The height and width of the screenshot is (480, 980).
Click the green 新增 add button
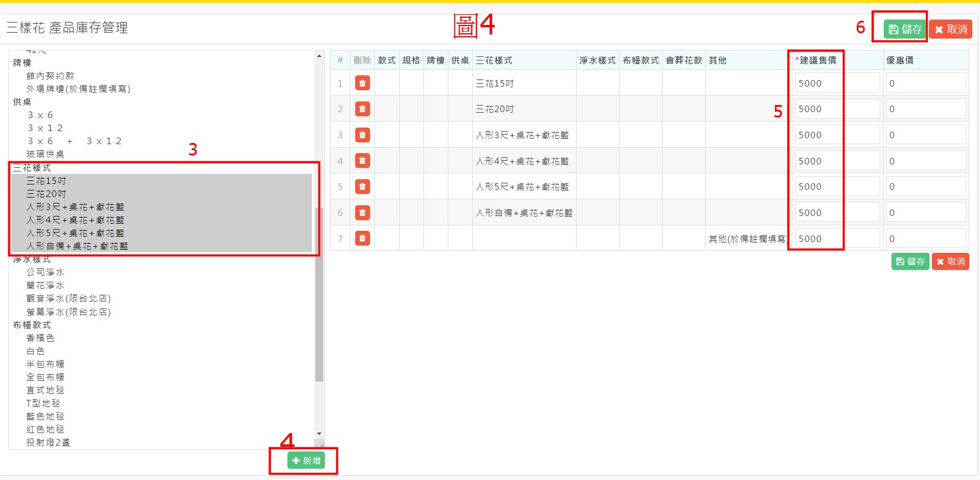pos(306,460)
